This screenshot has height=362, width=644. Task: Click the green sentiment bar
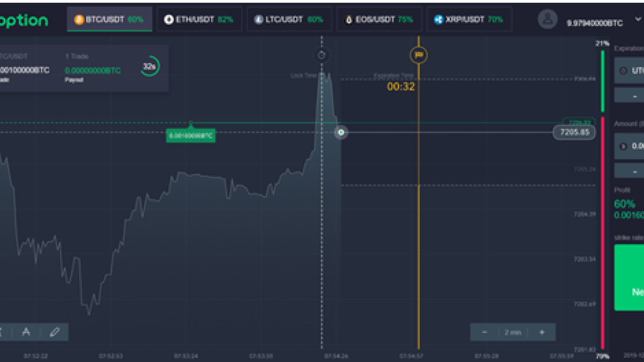pyautogui.click(x=603, y=81)
